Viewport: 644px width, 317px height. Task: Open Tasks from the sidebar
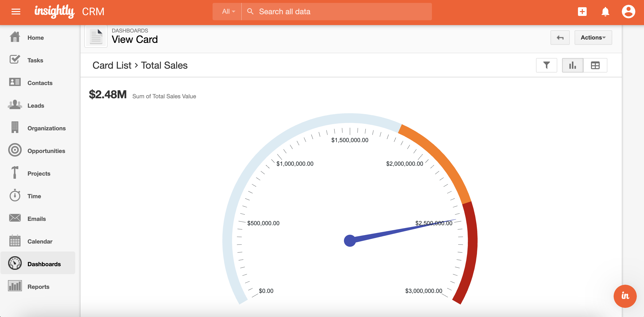(35, 60)
